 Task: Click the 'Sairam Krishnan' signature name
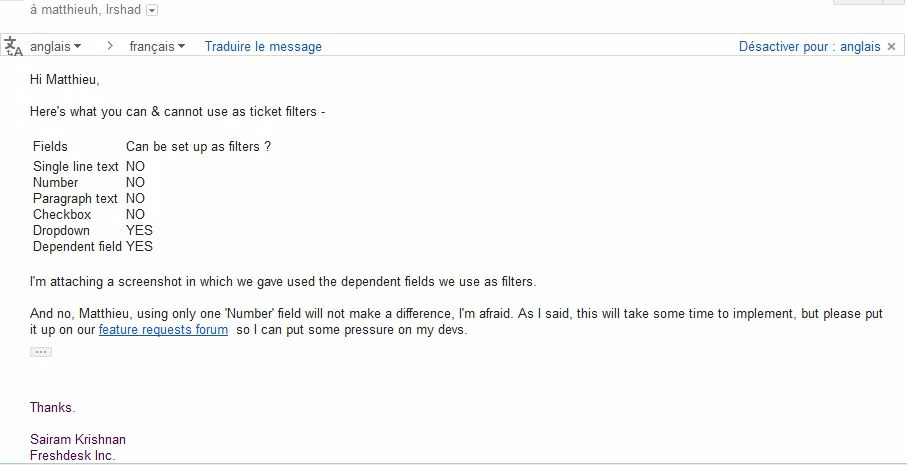point(78,439)
